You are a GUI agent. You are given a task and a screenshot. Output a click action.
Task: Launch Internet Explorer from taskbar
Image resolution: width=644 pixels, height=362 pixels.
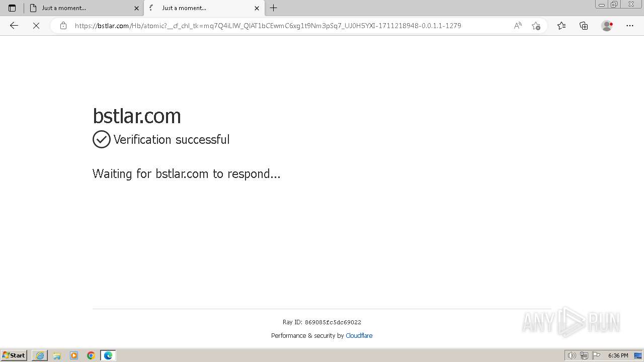pyautogui.click(x=40, y=355)
